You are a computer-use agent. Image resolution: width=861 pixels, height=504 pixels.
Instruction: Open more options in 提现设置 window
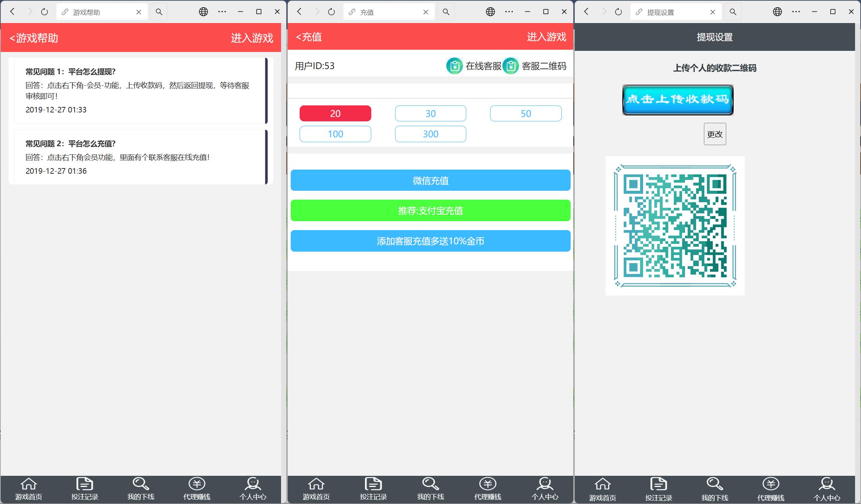tap(796, 12)
